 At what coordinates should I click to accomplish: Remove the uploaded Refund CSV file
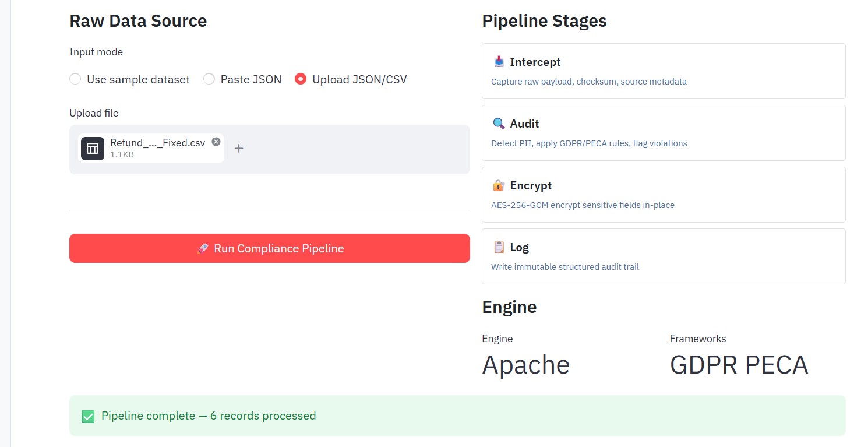coord(216,142)
